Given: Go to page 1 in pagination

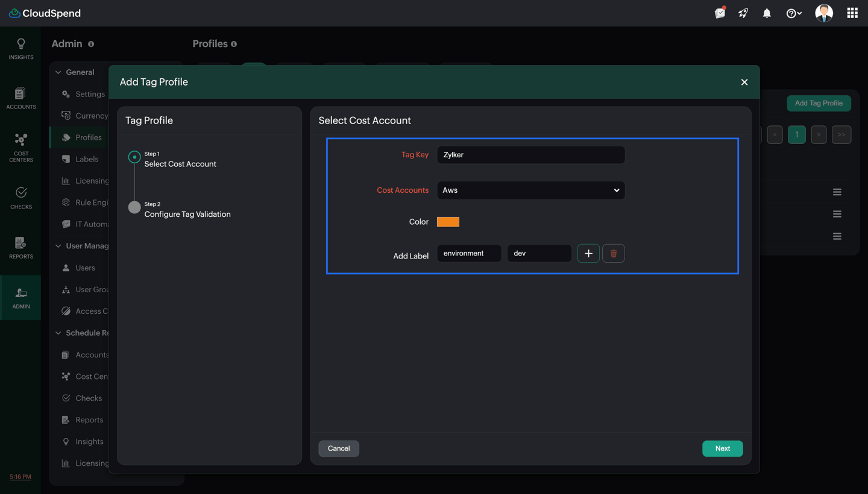Looking at the screenshot, I should click(x=796, y=134).
